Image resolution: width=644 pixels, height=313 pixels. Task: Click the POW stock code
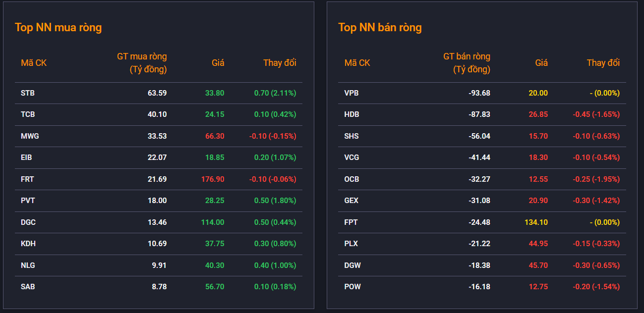click(x=352, y=287)
